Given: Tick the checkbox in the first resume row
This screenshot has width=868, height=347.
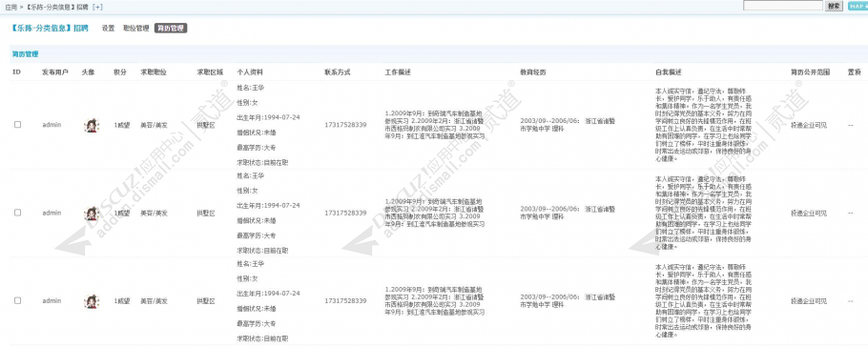Looking at the screenshot, I should coord(18,125).
